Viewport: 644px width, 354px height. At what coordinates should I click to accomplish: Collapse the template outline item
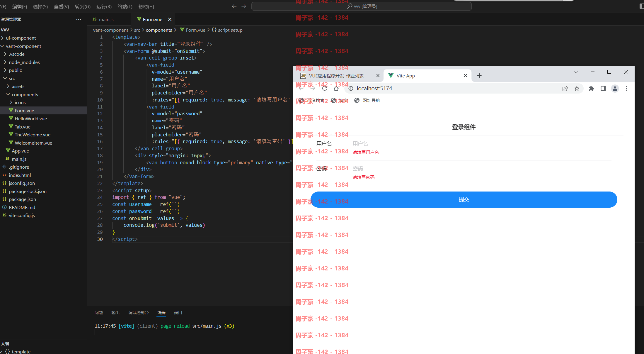pyautogui.click(x=2, y=351)
